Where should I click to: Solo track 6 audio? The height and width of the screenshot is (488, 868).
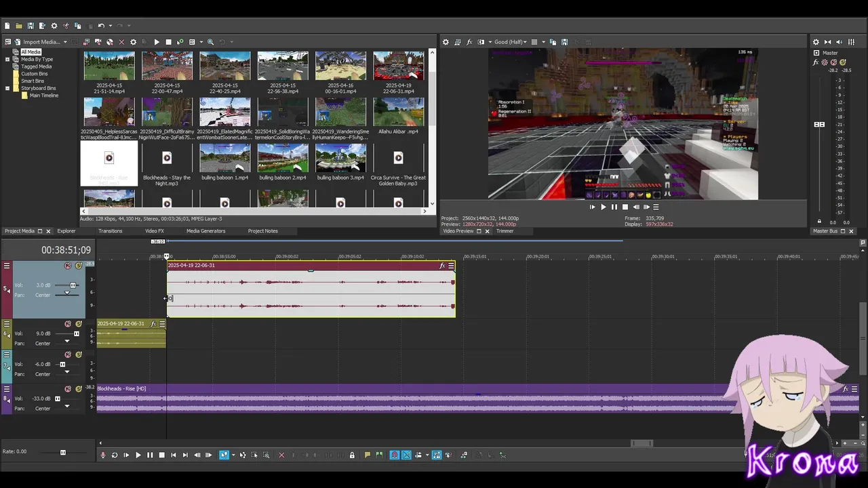click(x=79, y=324)
